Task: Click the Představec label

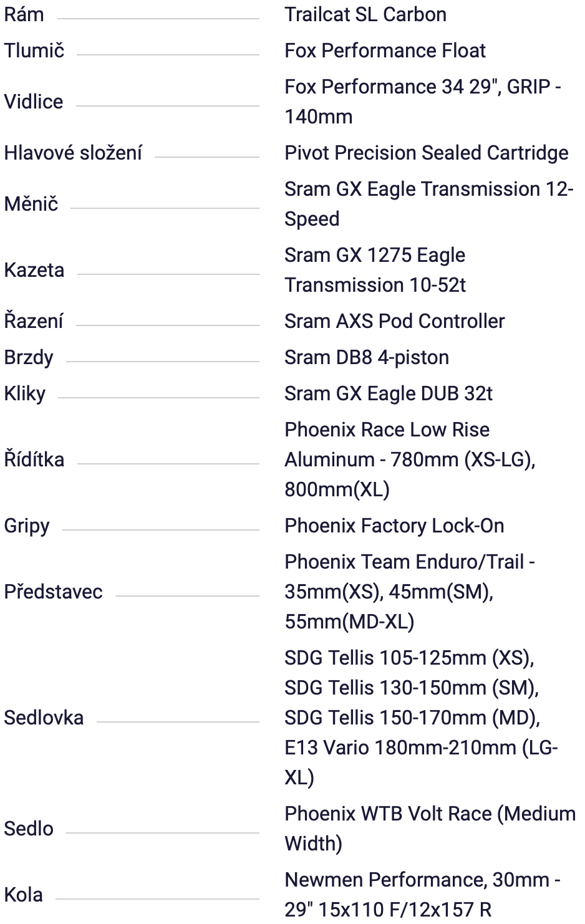Action: (53, 592)
